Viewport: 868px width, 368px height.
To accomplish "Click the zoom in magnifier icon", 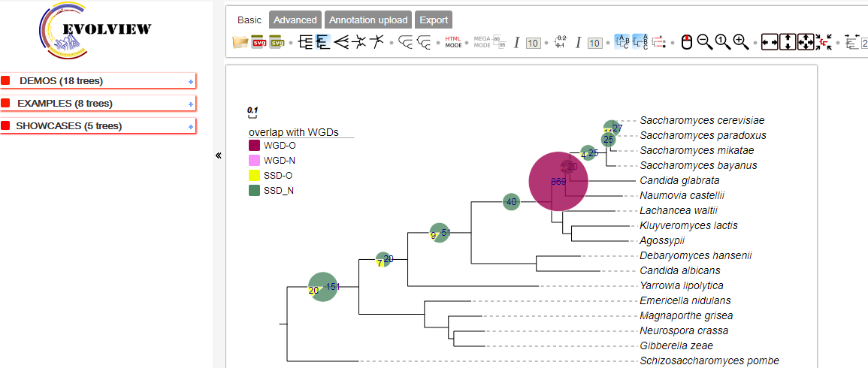I will coord(740,43).
